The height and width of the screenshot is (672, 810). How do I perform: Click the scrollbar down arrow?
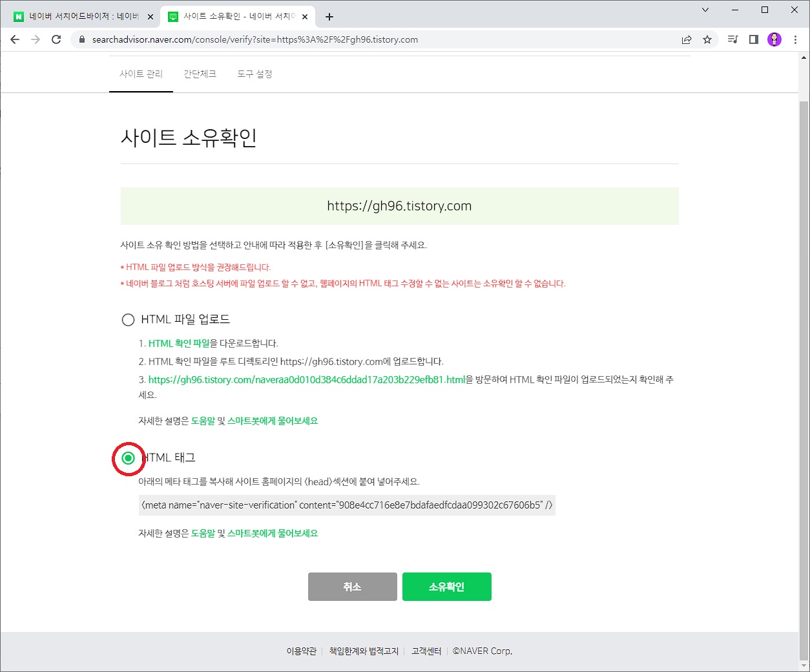tap(804, 666)
